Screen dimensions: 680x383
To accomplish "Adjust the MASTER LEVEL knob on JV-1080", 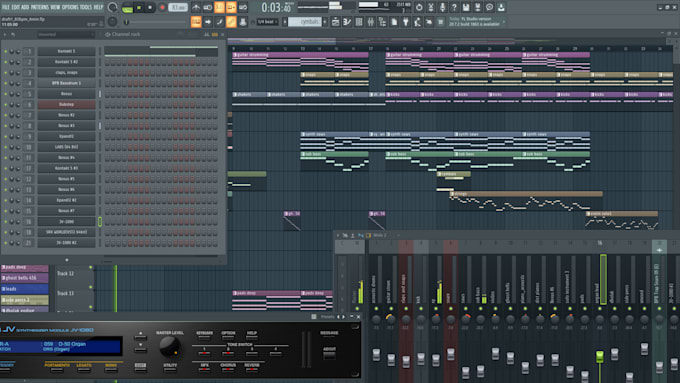I will pos(169,347).
